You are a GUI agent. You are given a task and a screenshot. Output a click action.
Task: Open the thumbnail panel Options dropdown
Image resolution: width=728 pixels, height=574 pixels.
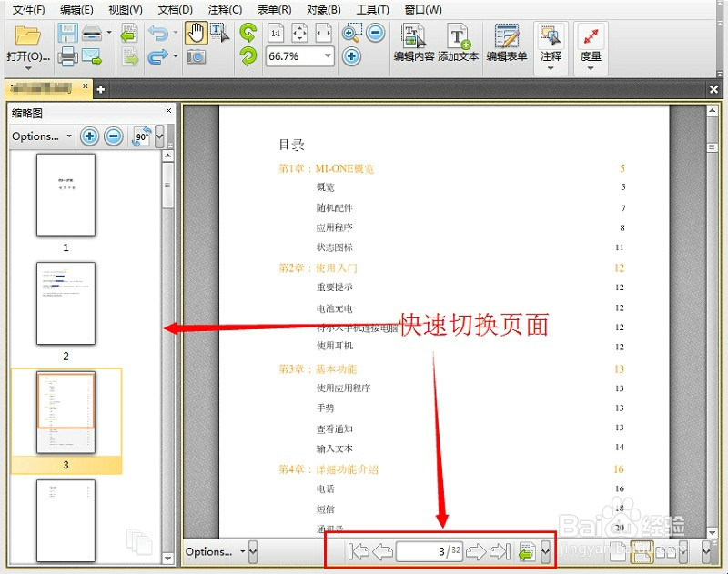(x=39, y=136)
